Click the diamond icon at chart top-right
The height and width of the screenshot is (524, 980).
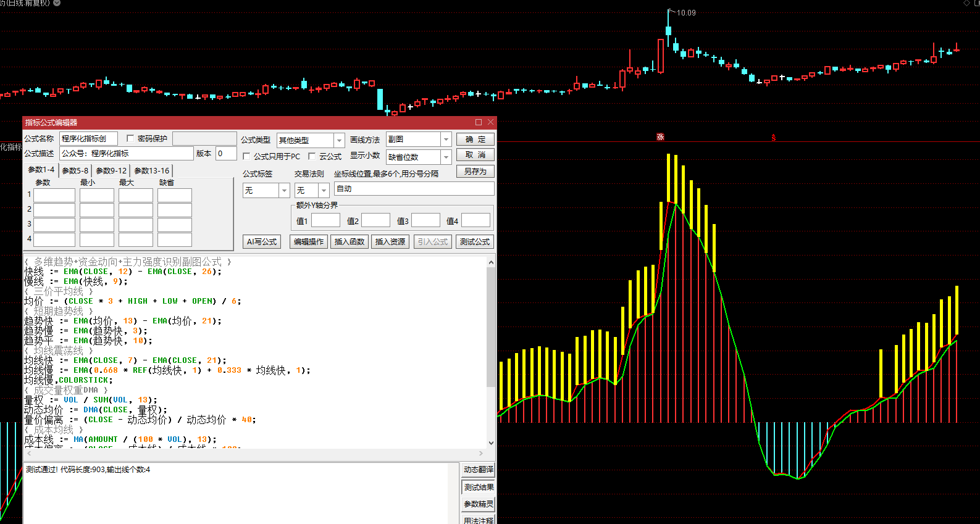pyautogui.click(x=966, y=4)
